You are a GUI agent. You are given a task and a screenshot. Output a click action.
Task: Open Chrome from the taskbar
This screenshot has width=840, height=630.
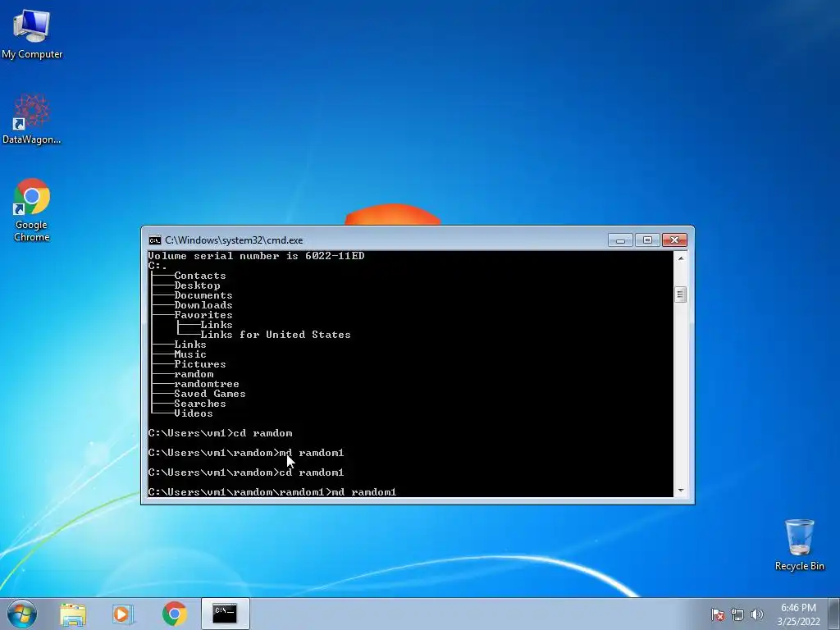174,614
